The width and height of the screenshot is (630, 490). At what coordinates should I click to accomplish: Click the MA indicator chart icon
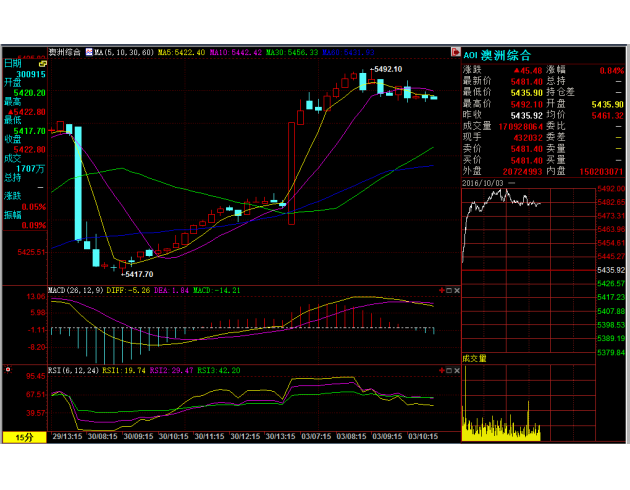(x=89, y=52)
